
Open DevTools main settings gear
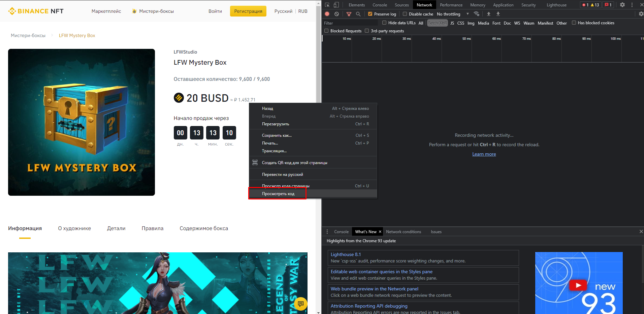[622, 5]
